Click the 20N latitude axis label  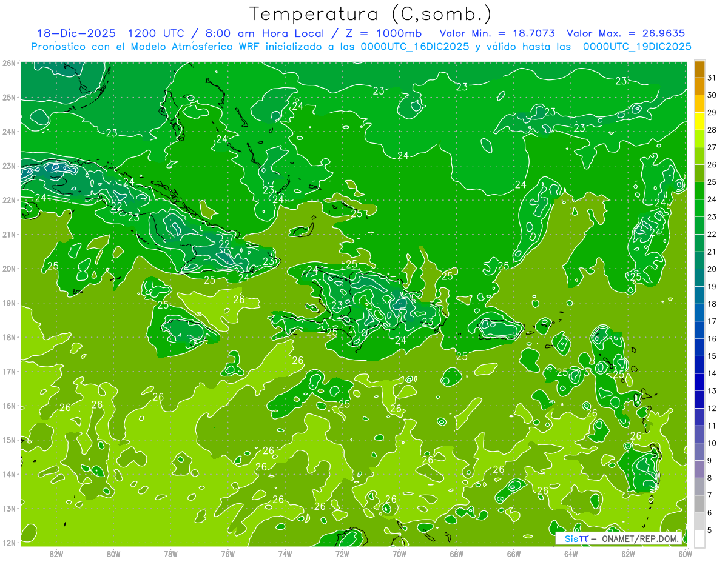(9, 269)
